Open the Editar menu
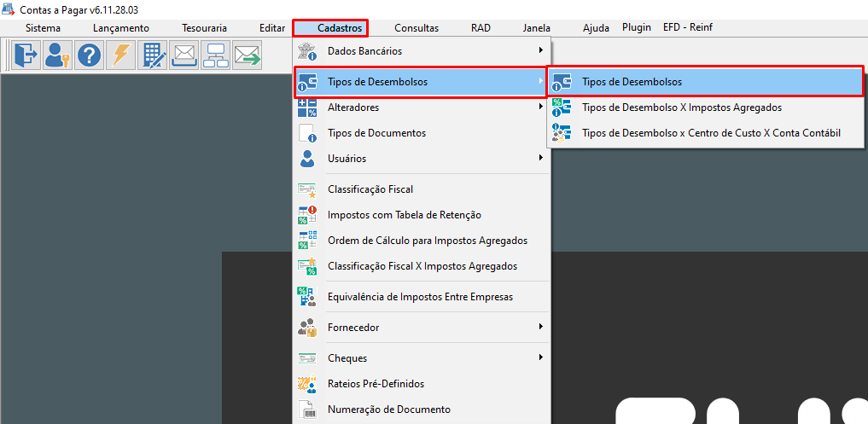Image resolution: width=868 pixels, height=424 pixels. 271,28
